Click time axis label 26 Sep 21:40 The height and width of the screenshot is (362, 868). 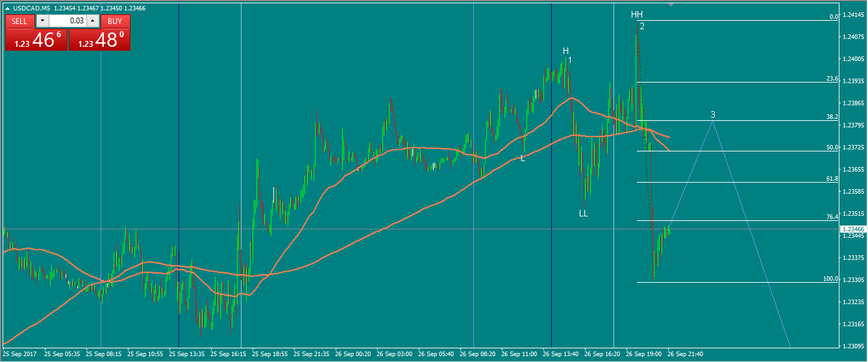pos(686,355)
